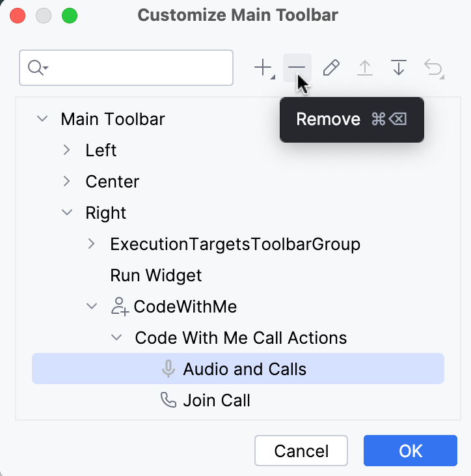Select the Run Widget item
Viewport: 471px width, 476px height.
(156, 275)
